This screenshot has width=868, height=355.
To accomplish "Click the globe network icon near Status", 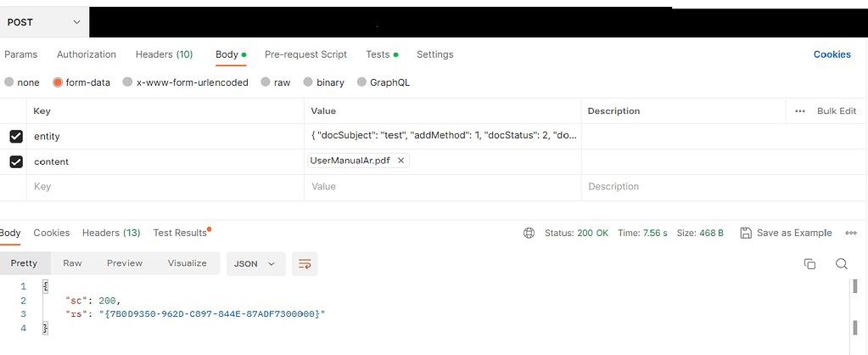I will 529,233.
